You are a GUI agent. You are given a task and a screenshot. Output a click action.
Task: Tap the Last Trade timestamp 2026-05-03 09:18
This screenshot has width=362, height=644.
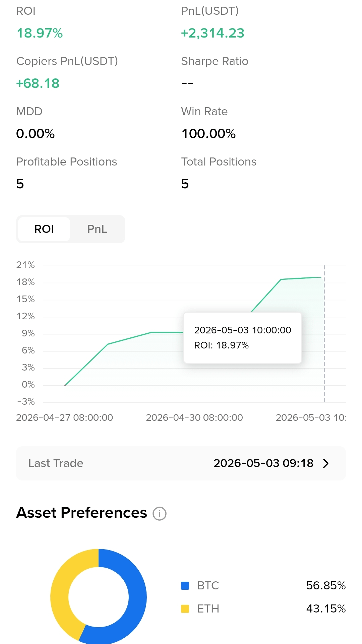(263, 463)
